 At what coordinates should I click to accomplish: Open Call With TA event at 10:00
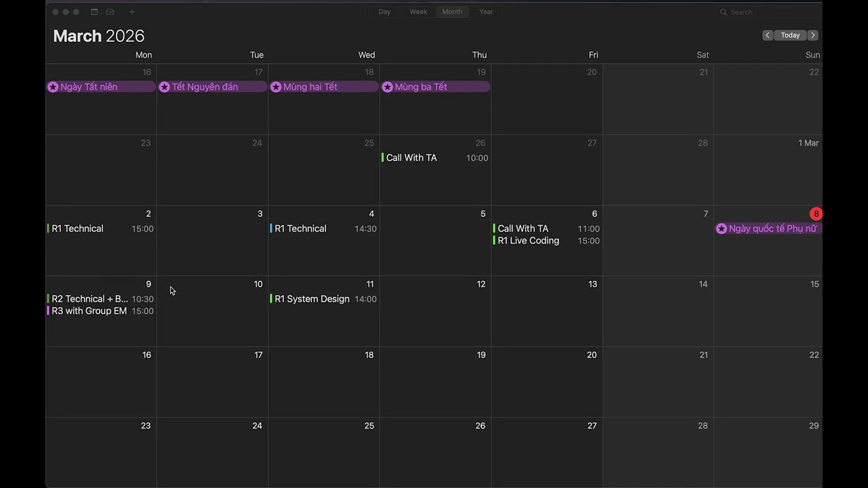click(435, 158)
